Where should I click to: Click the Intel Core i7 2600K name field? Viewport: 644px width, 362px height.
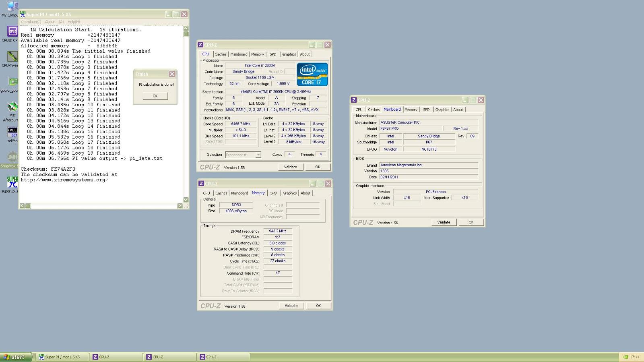pos(260,66)
